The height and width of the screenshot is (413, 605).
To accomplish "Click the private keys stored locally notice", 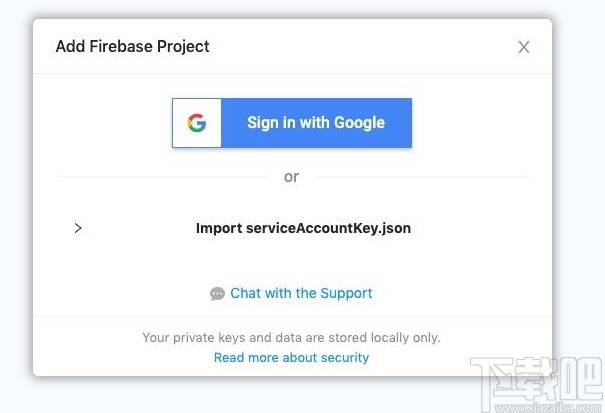I will 291,337.
